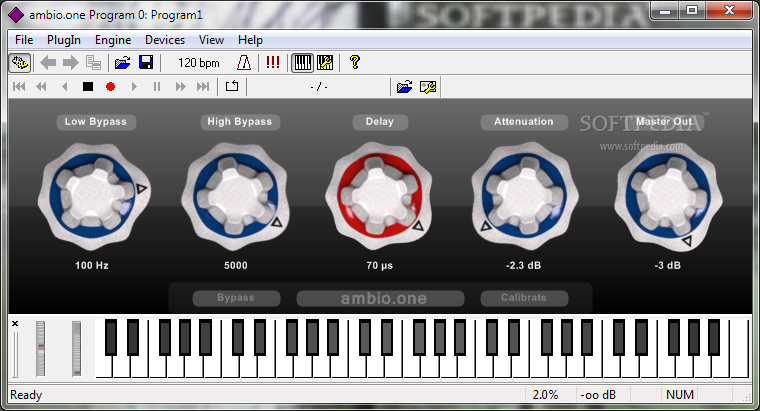Click the rewind double-arrow control
The height and width of the screenshot is (411, 760).
(x=41, y=87)
